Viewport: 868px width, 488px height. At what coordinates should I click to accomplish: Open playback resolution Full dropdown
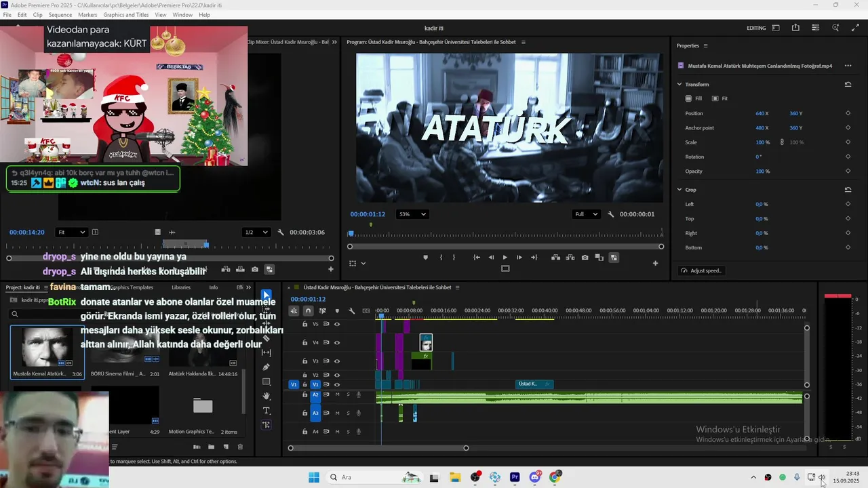click(587, 214)
